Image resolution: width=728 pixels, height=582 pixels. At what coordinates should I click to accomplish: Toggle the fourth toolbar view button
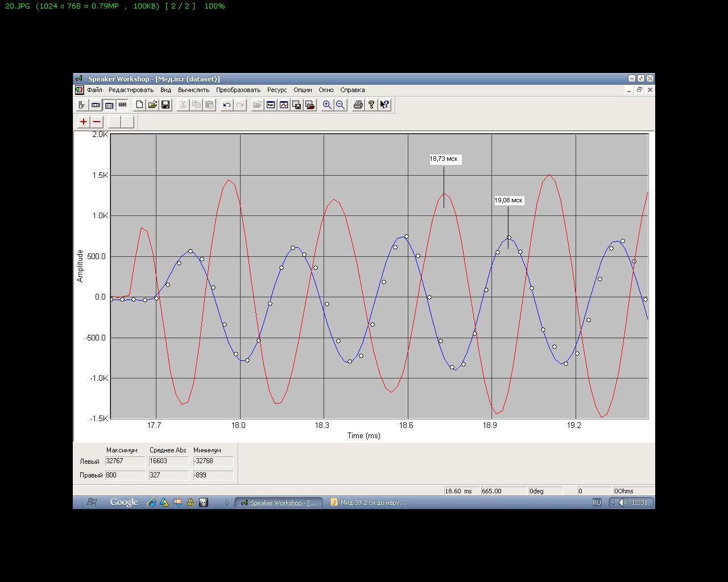pyautogui.click(x=122, y=105)
